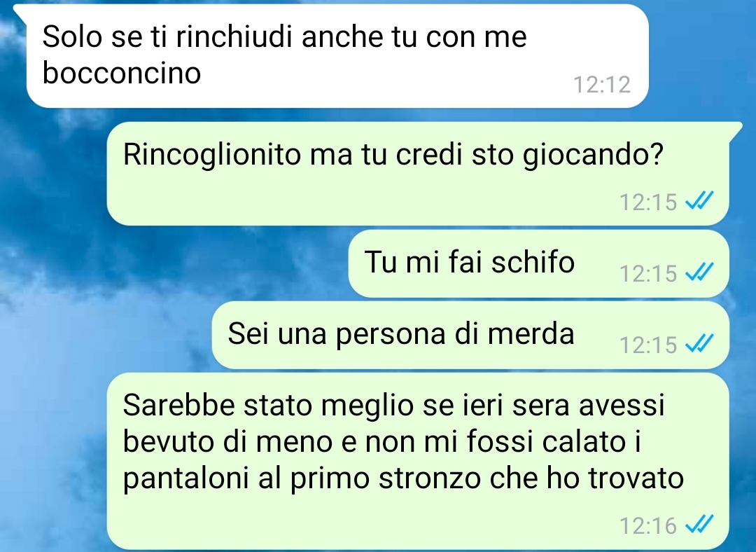
Task: Select the long 'Sarebbe stato meglio' message
Action: [418, 461]
